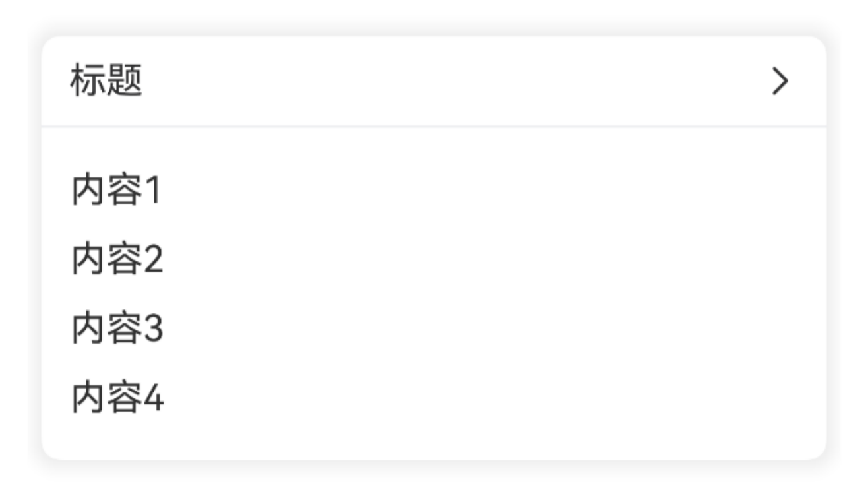Click the second content line 内容2
Screen dimensions: 868x500
(x=117, y=261)
